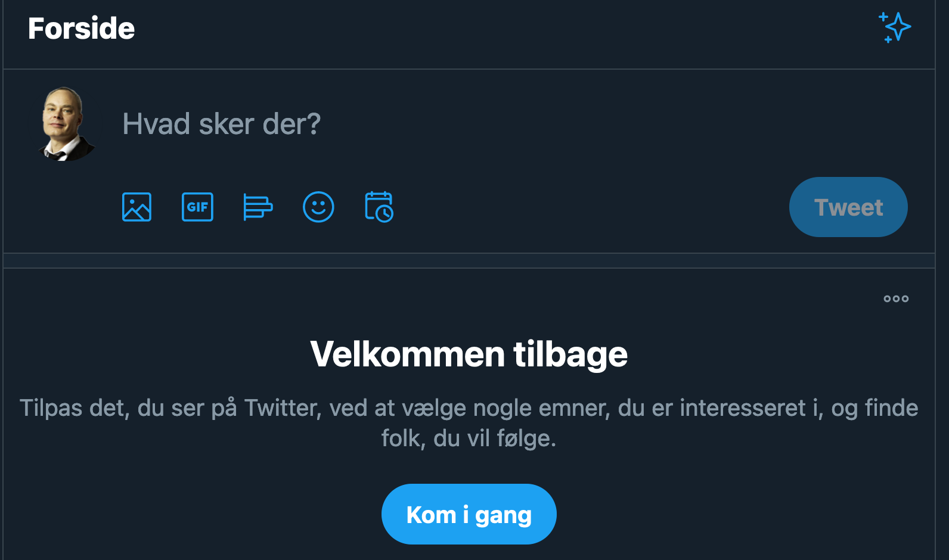Open the profile avatar picture
The height and width of the screenshot is (560, 949).
click(66, 124)
